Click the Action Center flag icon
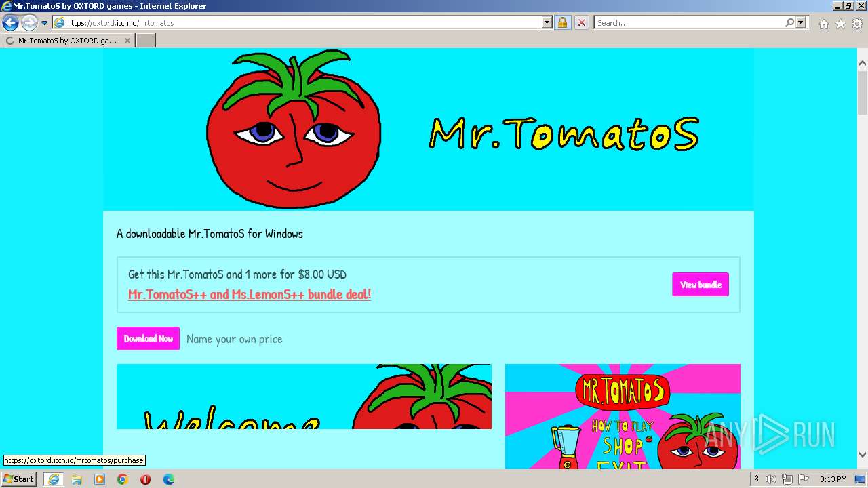868x488 pixels. coord(804,479)
